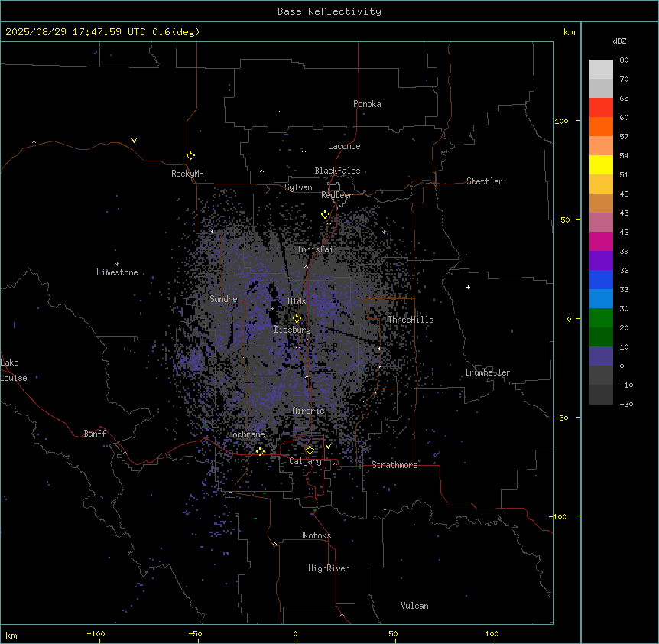Screen dimensions: 659x644
Task: Click the HighRiver city label
Action: (x=329, y=568)
